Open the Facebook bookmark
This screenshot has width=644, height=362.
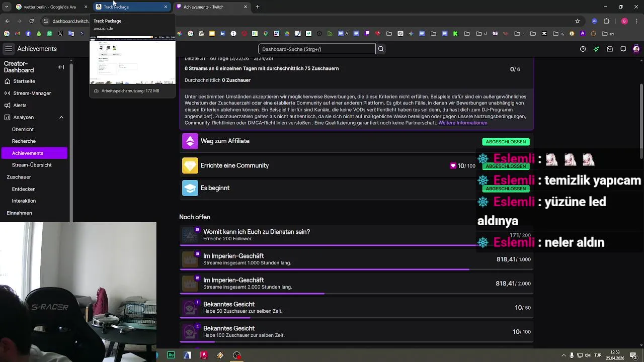click(x=28, y=34)
